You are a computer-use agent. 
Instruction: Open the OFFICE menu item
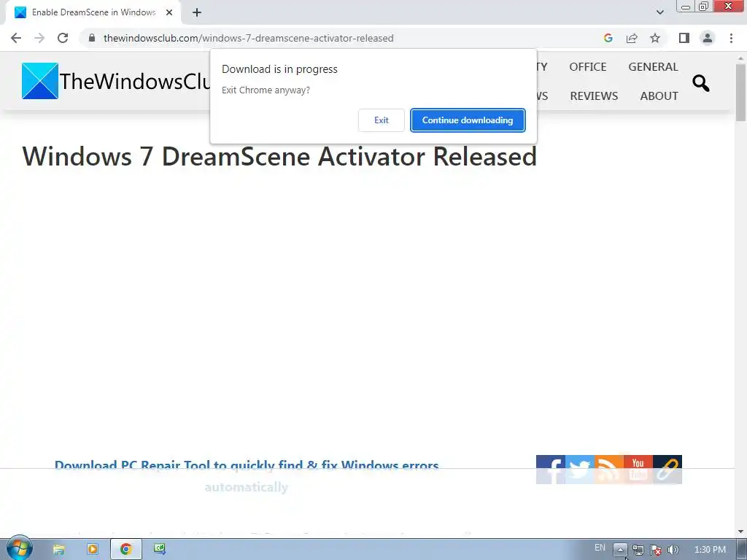pos(588,66)
